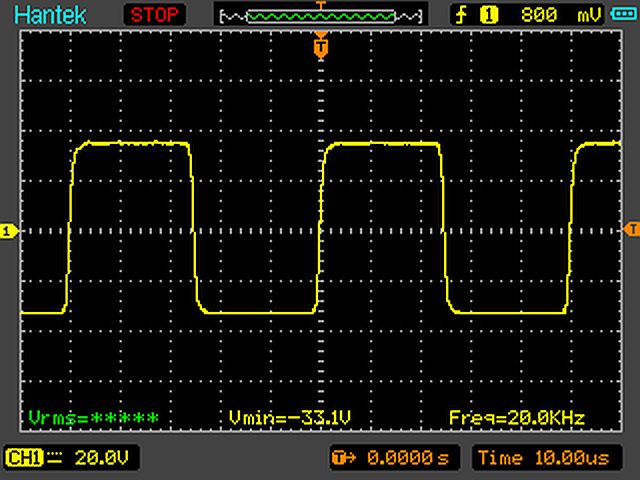The height and width of the screenshot is (480, 640).
Task: Click the rising edge trigger slope icon
Action: [461, 15]
